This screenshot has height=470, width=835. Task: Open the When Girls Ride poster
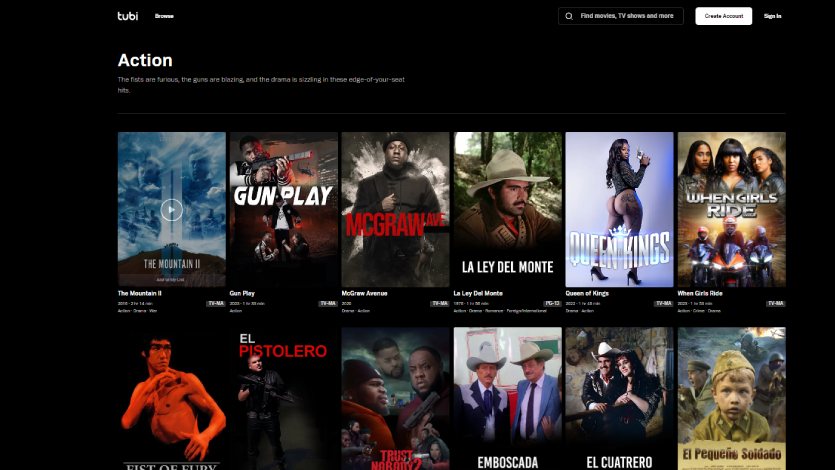[x=732, y=210]
